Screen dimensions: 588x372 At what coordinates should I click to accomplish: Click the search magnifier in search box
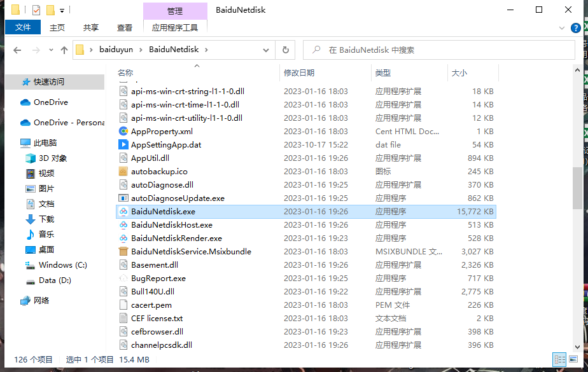coord(318,50)
